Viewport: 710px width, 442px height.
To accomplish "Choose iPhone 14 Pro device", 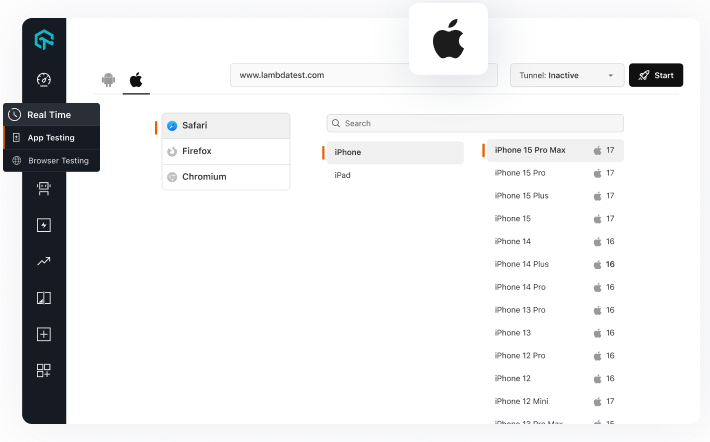I will tap(555, 287).
